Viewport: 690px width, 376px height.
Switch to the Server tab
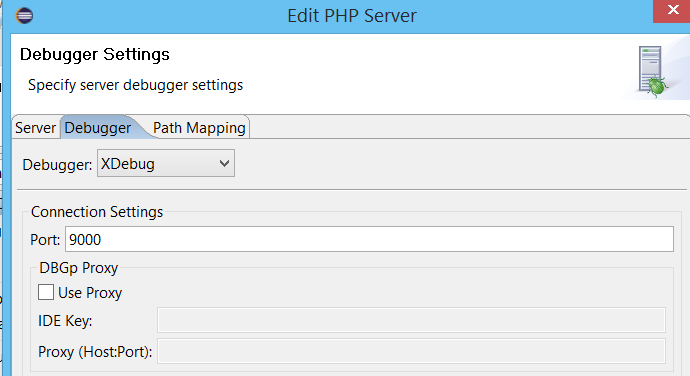(x=35, y=128)
